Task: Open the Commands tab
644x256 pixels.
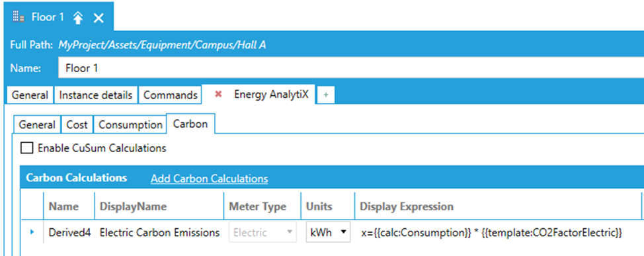Action: click(171, 95)
